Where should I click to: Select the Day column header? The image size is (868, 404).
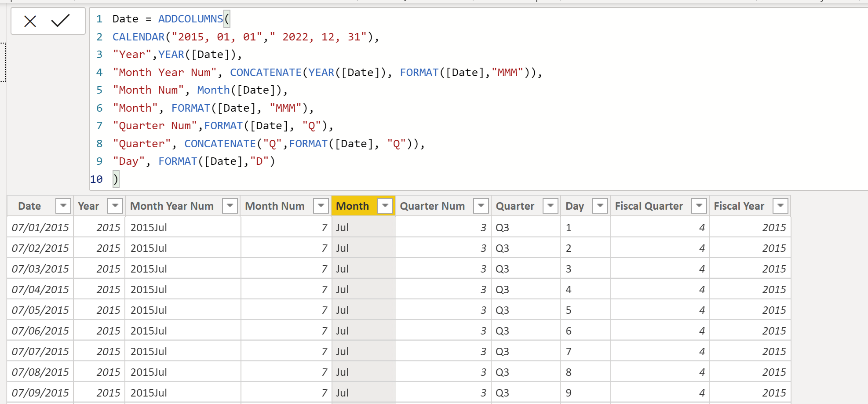575,206
